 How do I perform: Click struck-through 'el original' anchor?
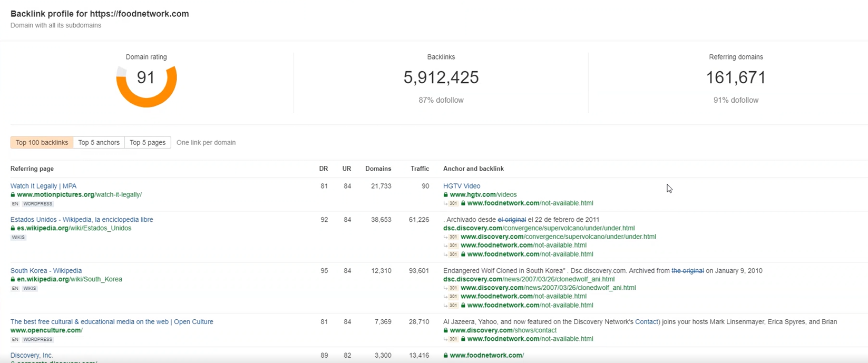pyautogui.click(x=512, y=220)
